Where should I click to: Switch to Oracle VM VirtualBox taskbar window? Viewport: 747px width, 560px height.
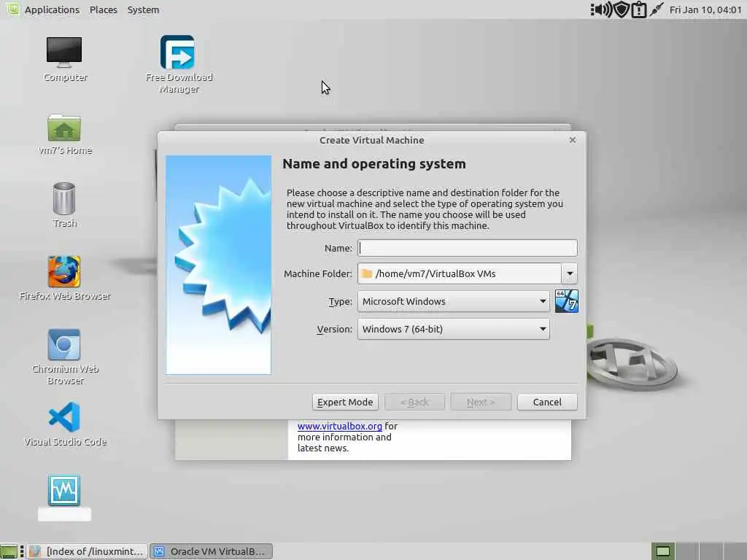[211, 551]
